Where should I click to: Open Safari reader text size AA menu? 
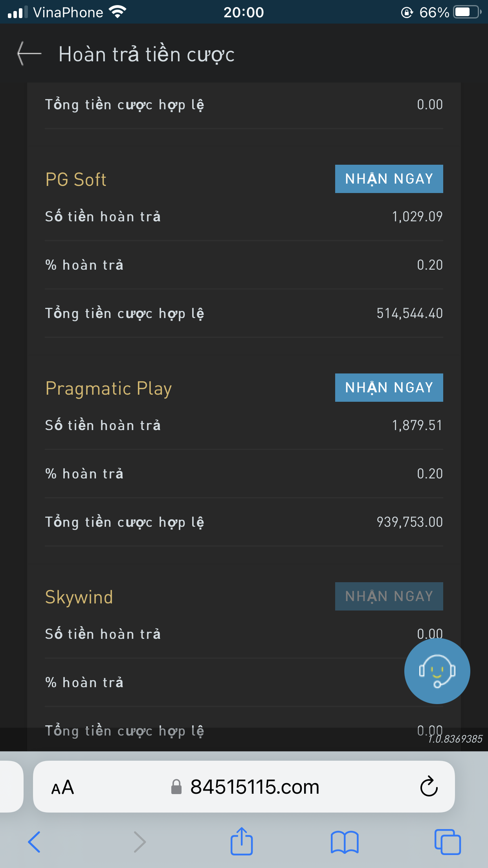pos(62,787)
